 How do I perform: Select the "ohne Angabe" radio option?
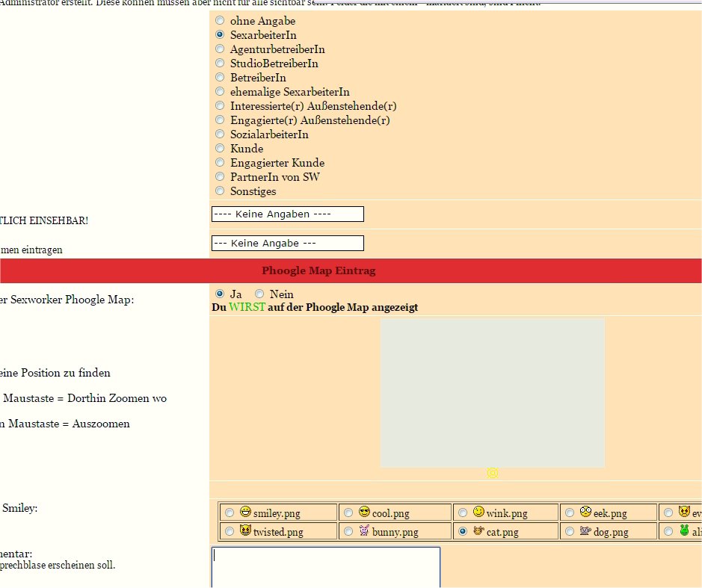click(x=220, y=21)
